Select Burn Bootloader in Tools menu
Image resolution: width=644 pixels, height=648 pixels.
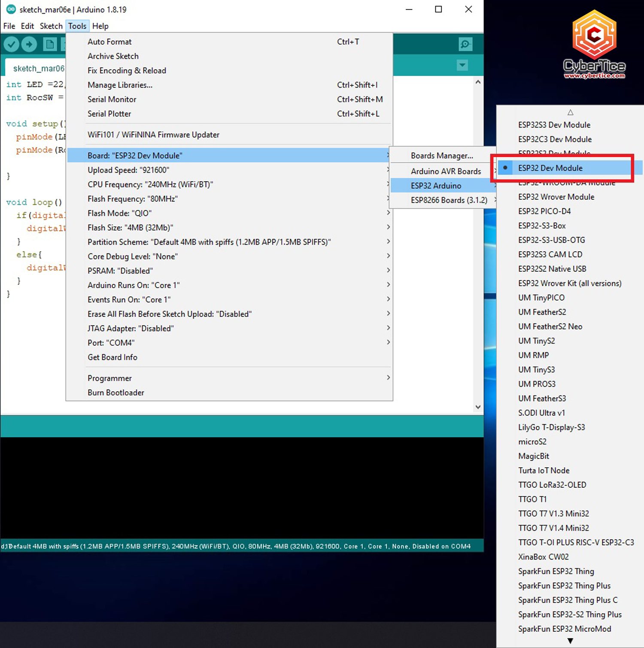tap(115, 392)
